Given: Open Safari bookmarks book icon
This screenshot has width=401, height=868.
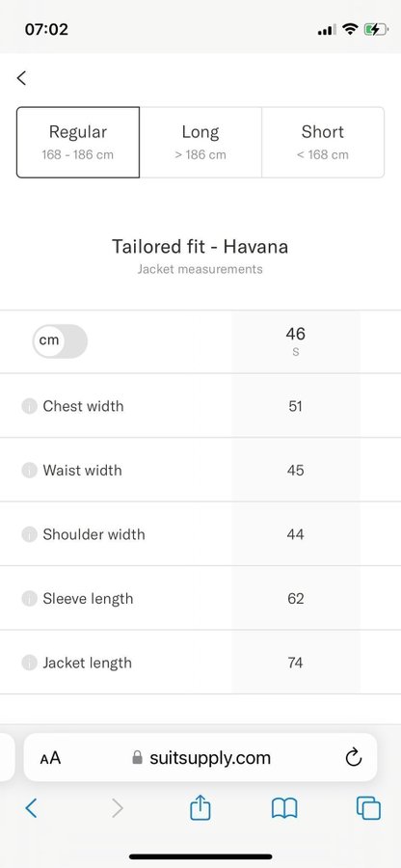Looking at the screenshot, I should [x=284, y=809].
